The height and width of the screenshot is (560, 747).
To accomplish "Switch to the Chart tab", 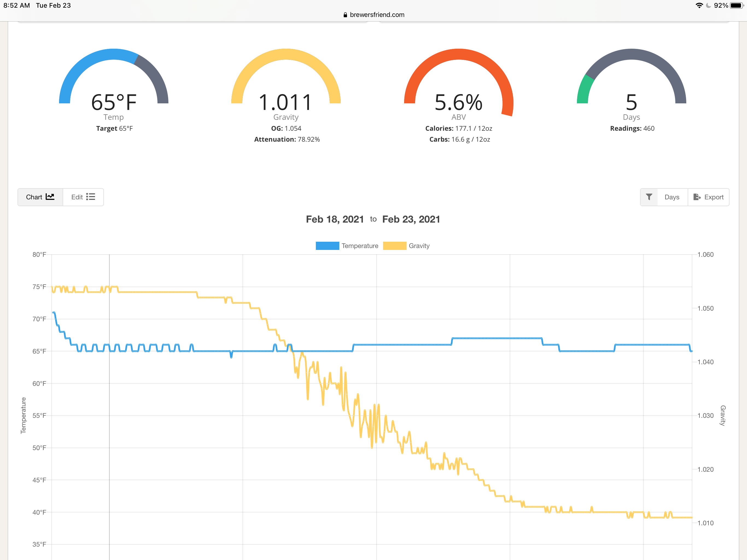I will 40,197.
